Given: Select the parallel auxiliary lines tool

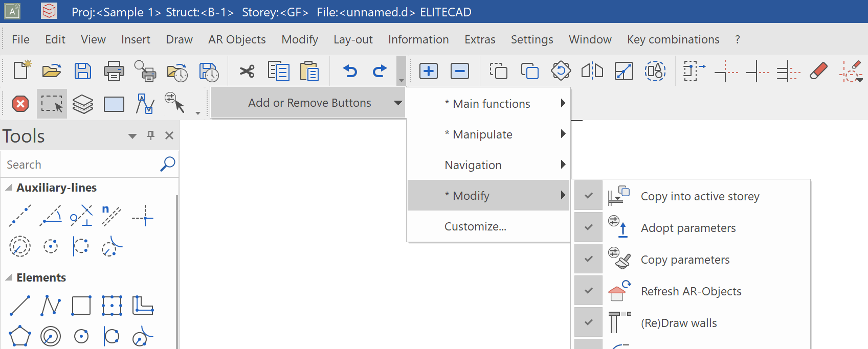Looking at the screenshot, I should click(112, 215).
